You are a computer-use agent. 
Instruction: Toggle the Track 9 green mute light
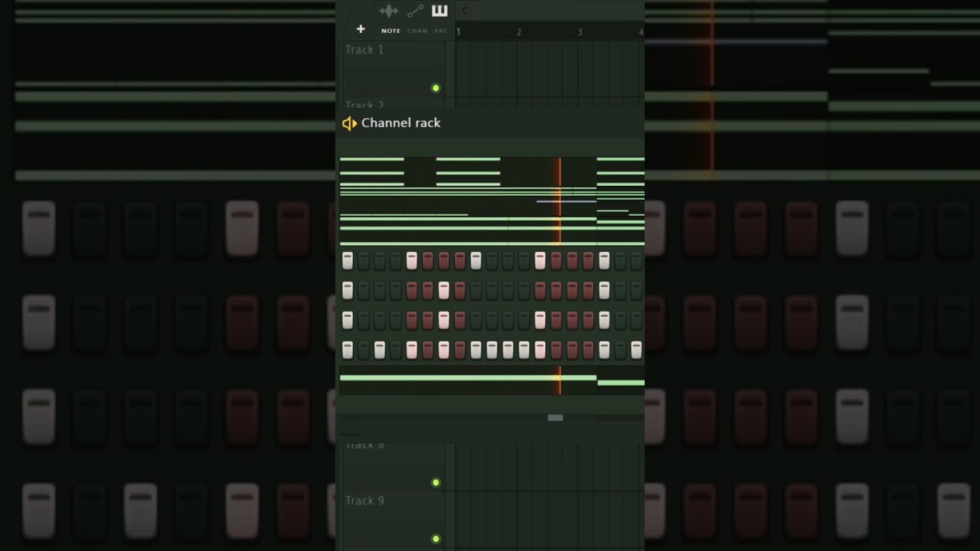pos(436,539)
